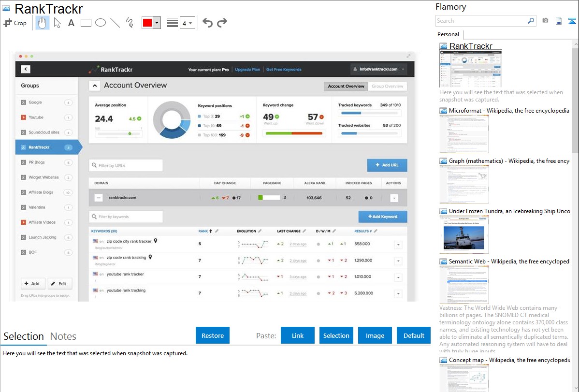Click the Paste Link button
This screenshot has width=579, height=392.
298,335
